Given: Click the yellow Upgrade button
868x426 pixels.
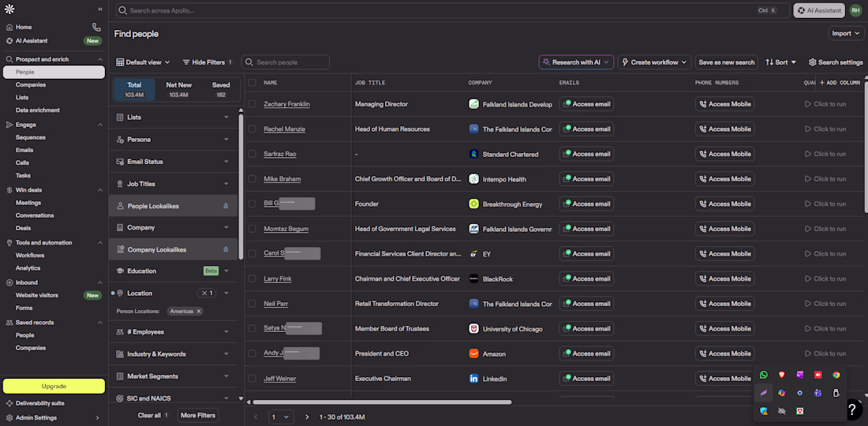Looking at the screenshot, I should coord(54,387).
